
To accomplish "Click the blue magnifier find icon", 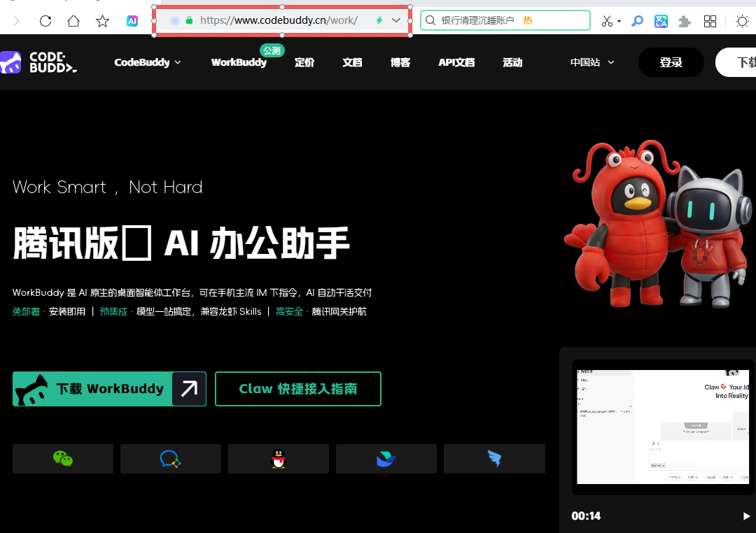I will click(637, 21).
